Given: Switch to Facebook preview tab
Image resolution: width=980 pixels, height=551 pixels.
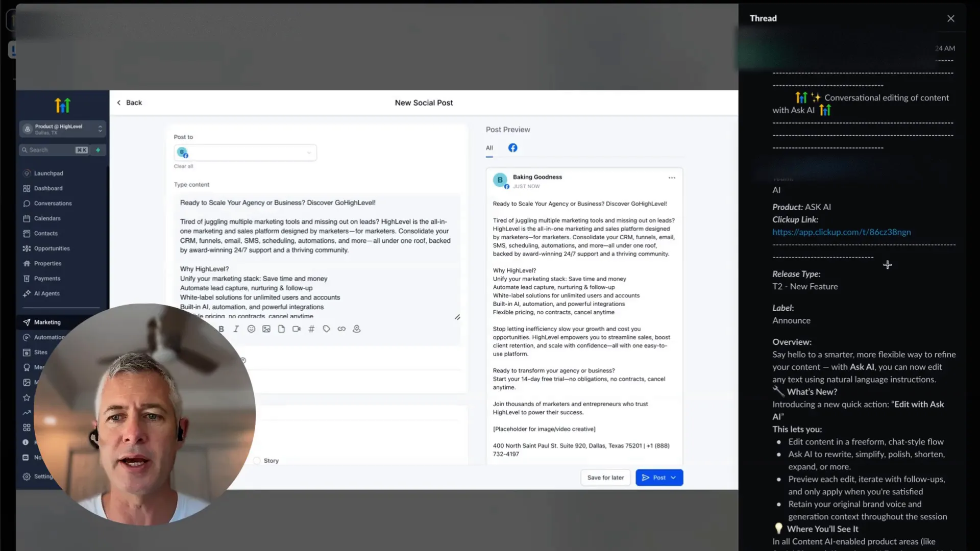Looking at the screenshot, I should (x=513, y=148).
